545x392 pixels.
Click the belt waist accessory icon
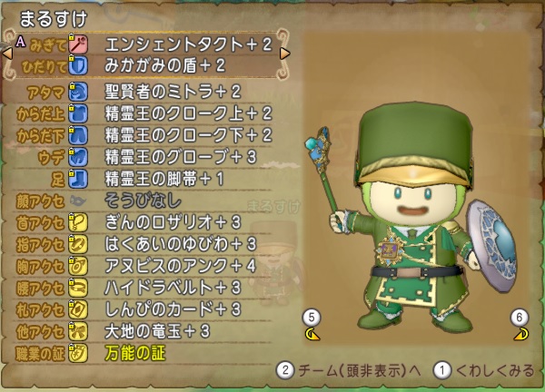[x=78, y=288]
